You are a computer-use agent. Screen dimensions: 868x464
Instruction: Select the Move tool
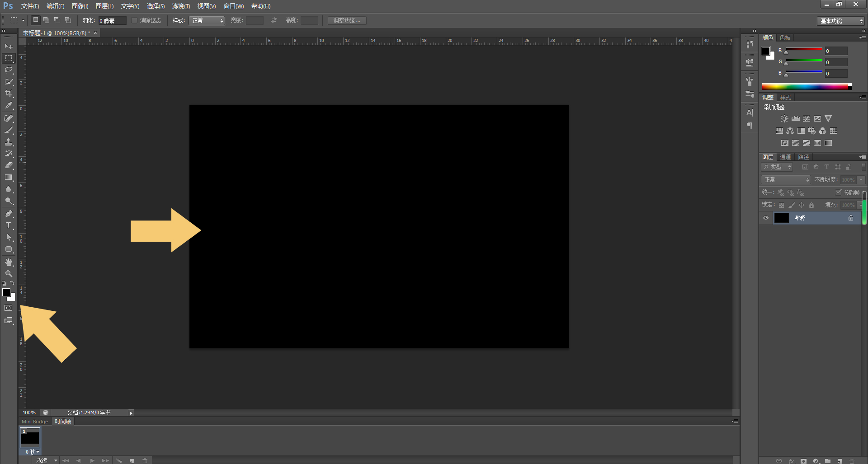[9, 47]
